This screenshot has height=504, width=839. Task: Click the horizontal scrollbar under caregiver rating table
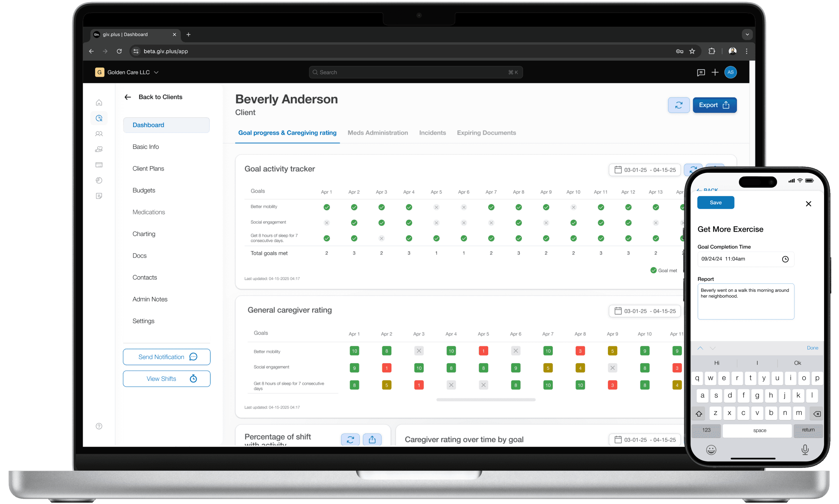pos(486,400)
